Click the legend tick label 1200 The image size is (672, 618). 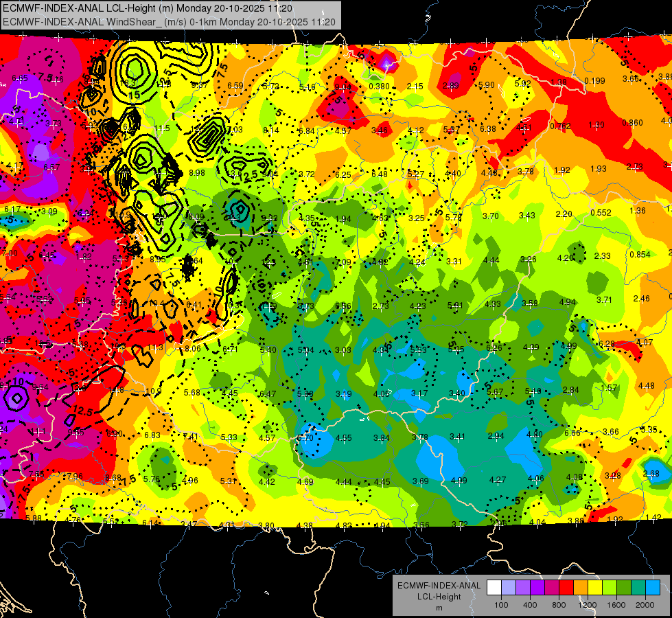tap(588, 605)
